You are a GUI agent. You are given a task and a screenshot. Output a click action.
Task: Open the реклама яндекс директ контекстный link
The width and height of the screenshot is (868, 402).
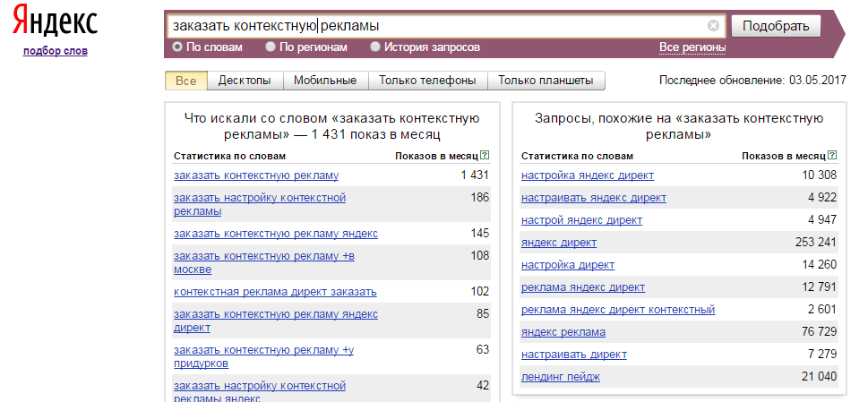pyautogui.click(x=618, y=309)
